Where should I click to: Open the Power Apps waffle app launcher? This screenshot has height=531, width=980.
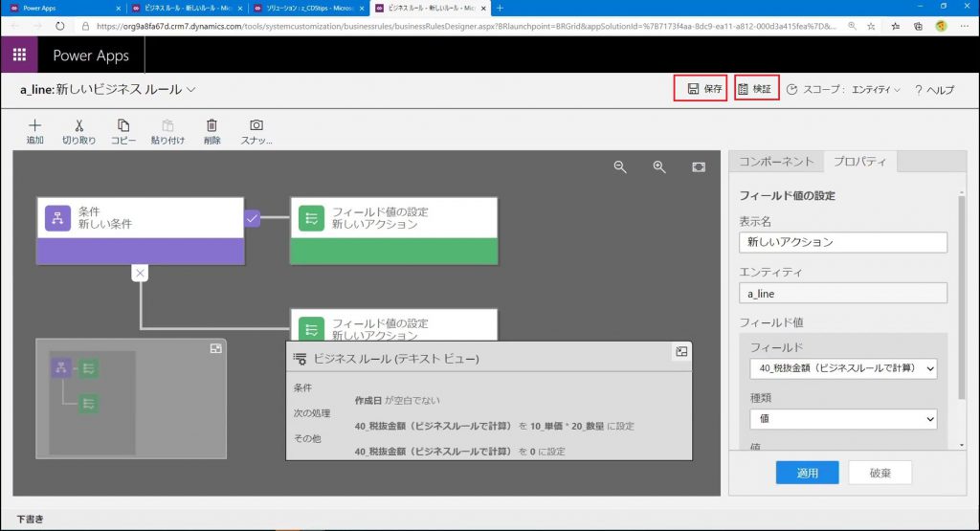click(19, 55)
